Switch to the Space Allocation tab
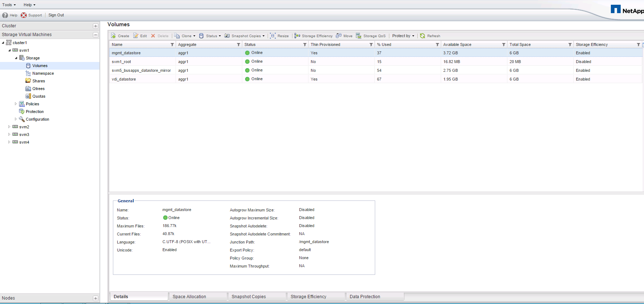 click(x=198, y=296)
